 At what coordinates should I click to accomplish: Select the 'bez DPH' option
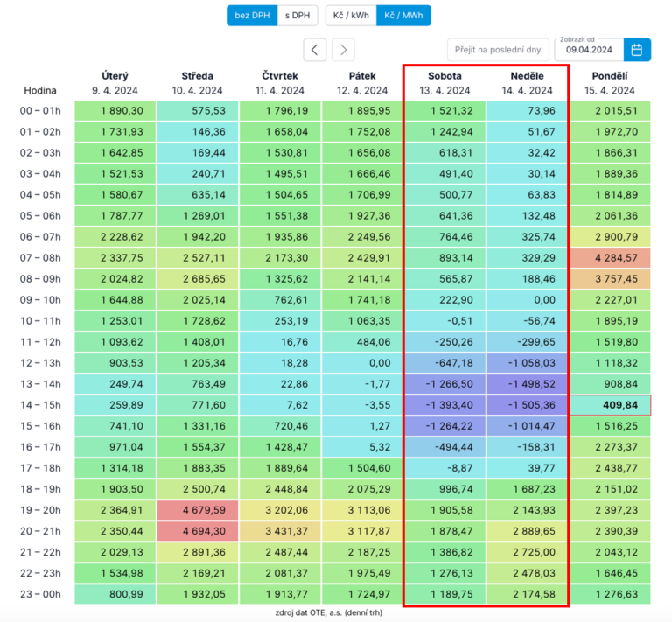(252, 16)
